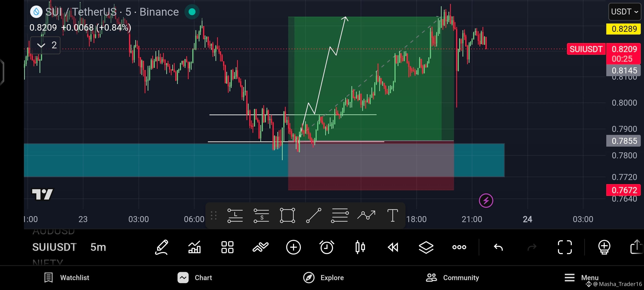The image size is (644, 290).
Task: Open more options three-dot menu
Action: pyautogui.click(x=459, y=247)
